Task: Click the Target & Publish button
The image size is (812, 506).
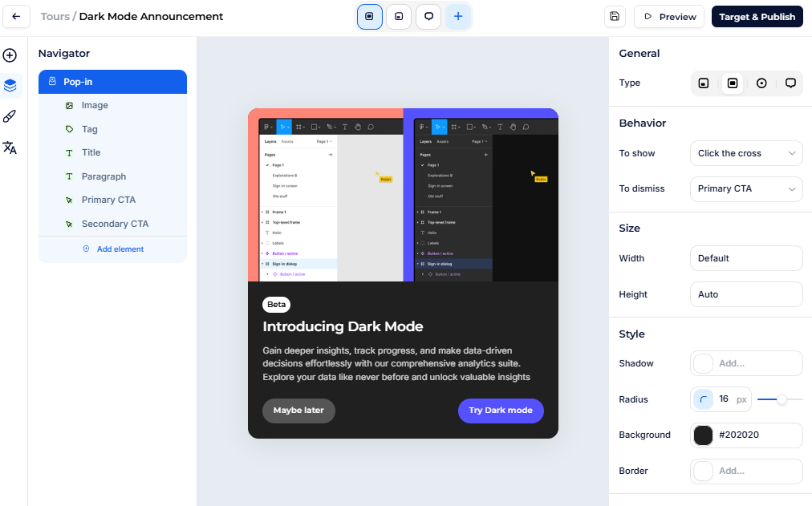Action: coord(757,17)
